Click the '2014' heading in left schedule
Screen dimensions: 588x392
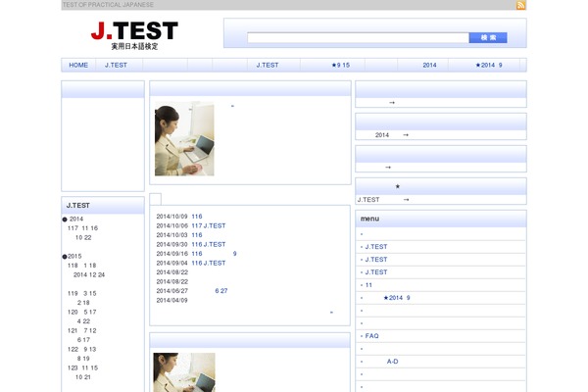76,220
